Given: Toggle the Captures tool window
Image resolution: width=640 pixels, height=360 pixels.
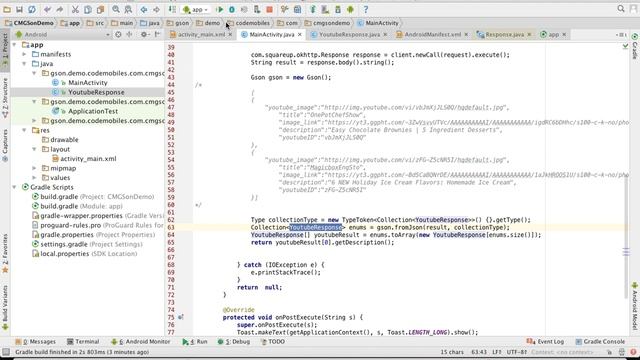Looking at the screenshot, I should click(5, 146).
